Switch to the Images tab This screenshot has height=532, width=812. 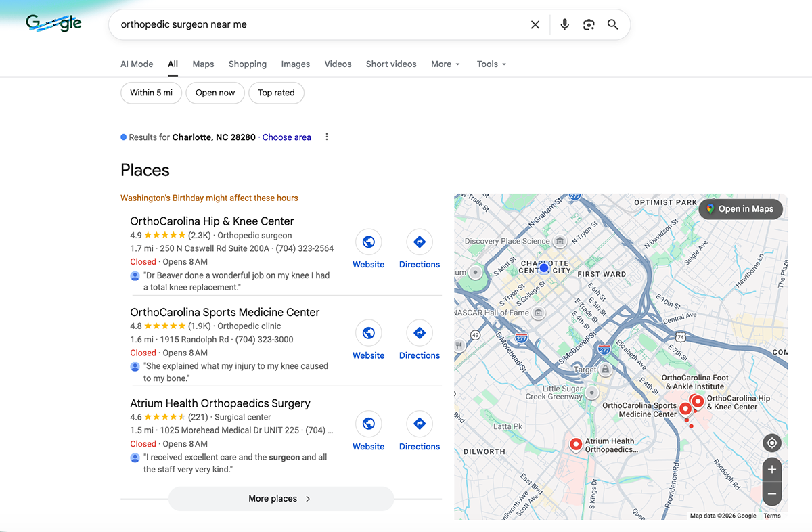(x=295, y=64)
